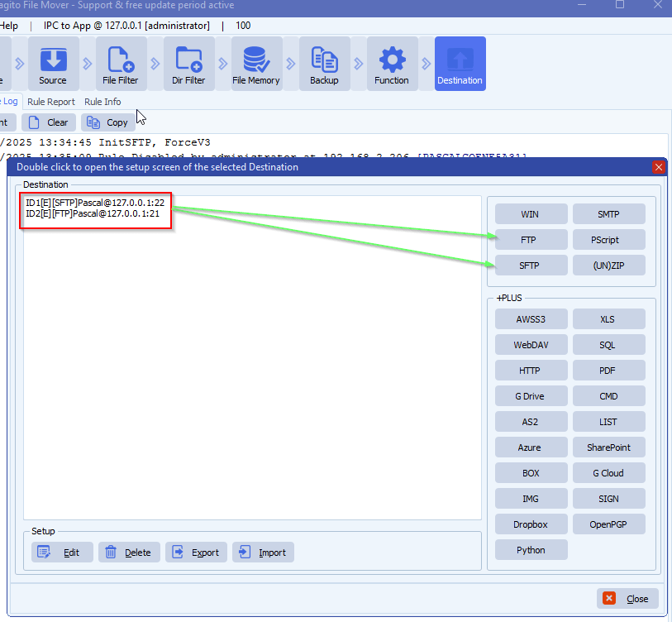Add an AWSS3 destination
Screen dimensions: 672x622
531,319
